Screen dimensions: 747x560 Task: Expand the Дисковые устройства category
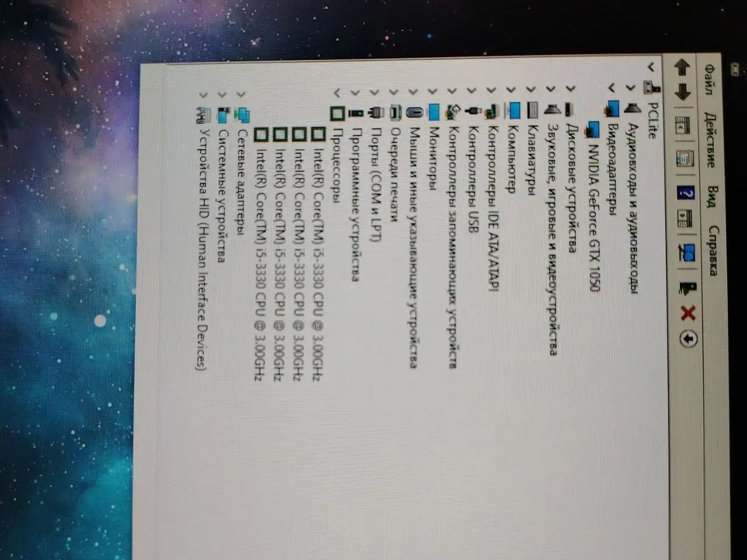[x=570, y=89]
